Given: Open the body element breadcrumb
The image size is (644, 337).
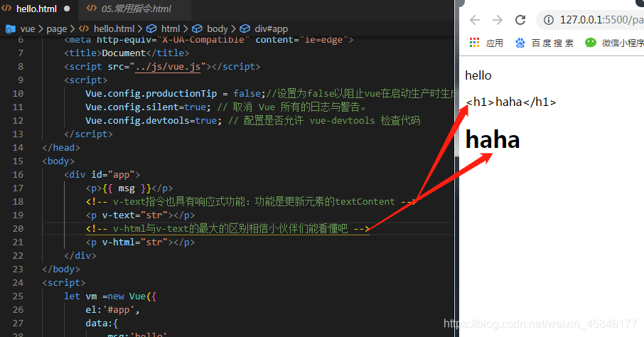Looking at the screenshot, I should tap(218, 28).
